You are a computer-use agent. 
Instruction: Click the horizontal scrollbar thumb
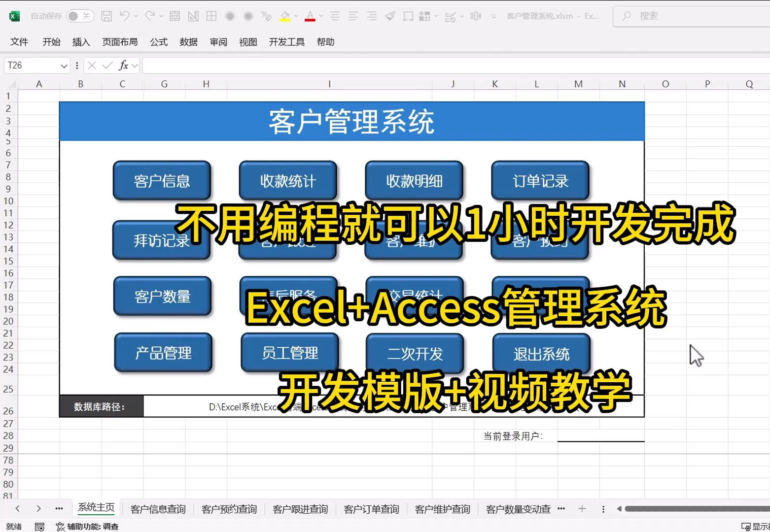[697, 508]
